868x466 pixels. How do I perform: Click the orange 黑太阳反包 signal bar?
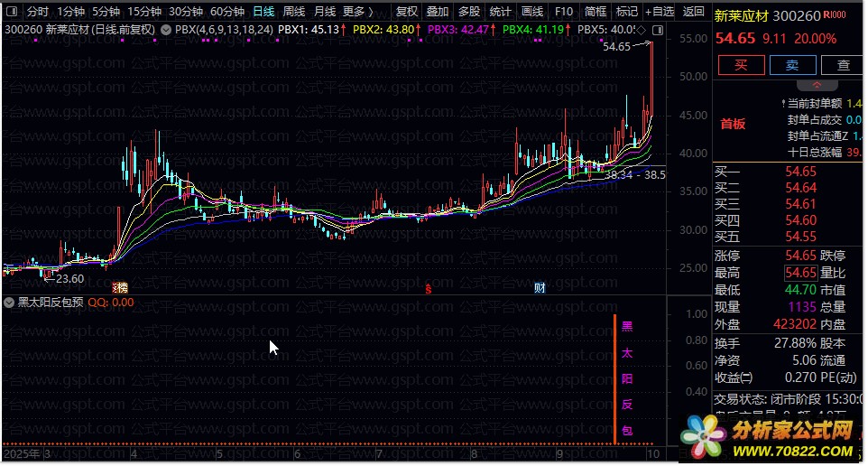615,379
